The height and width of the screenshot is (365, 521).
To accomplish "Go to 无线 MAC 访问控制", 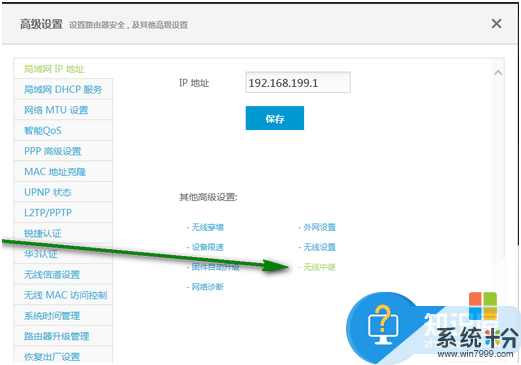I will pyautogui.click(x=63, y=295).
